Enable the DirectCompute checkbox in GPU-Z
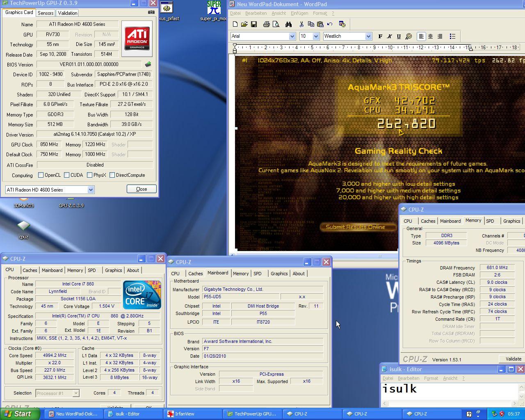The height and width of the screenshot is (420, 525). point(112,175)
